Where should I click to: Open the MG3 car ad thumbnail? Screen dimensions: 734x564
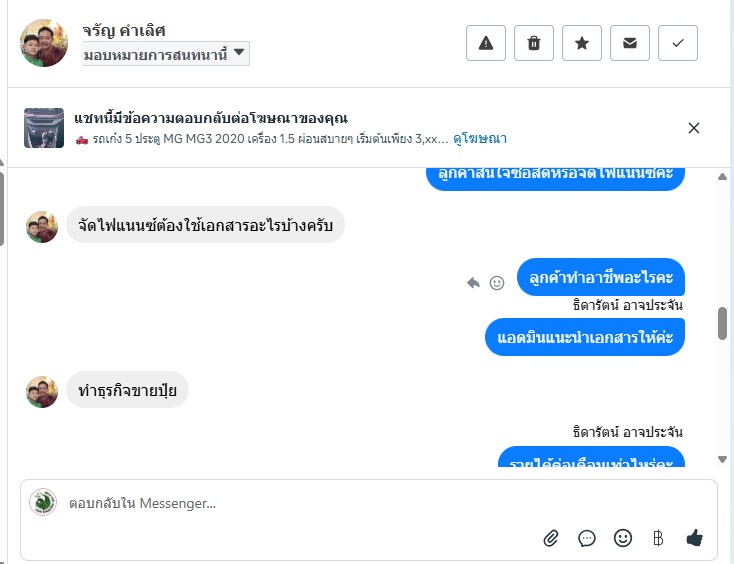(44, 127)
